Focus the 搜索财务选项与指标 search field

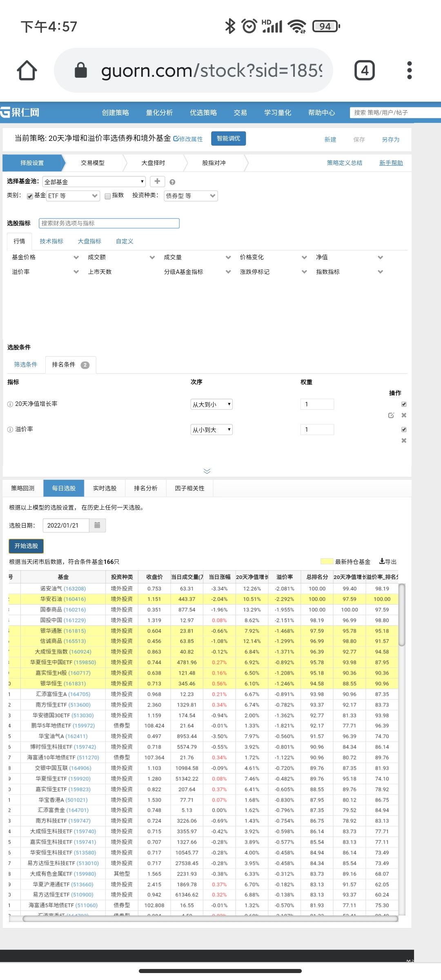pos(109,223)
